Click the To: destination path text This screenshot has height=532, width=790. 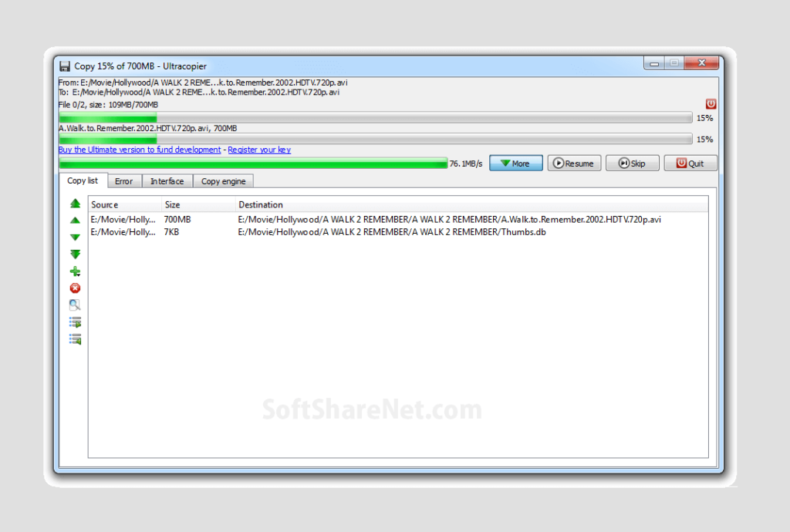[198, 92]
